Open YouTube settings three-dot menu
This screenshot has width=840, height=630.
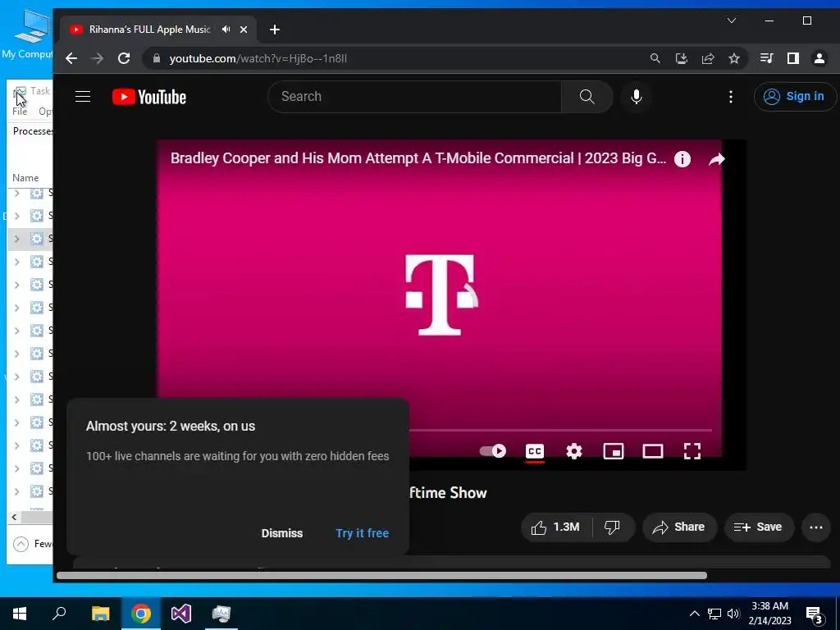[731, 97]
